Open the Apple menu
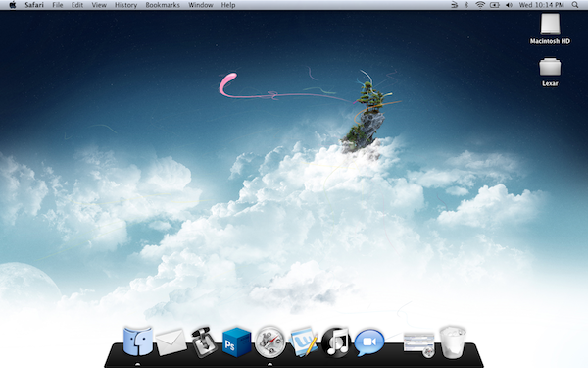This screenshot has height=368, width=588. coord(13,5)
